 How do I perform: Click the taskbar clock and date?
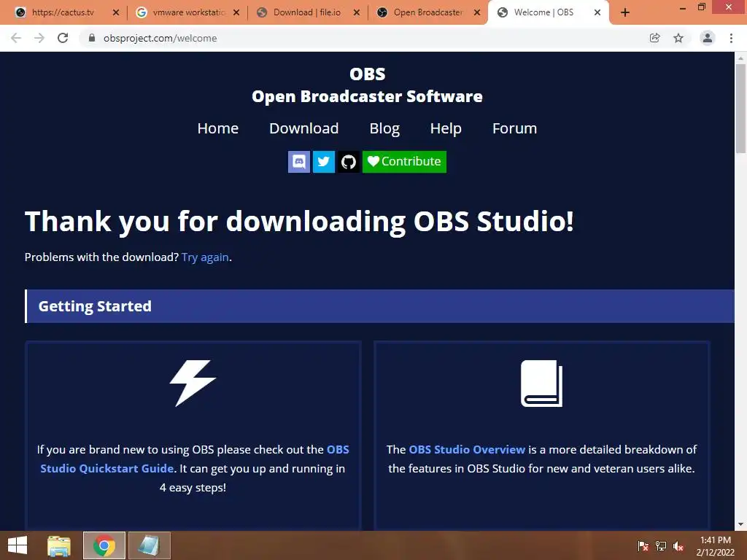point(715,546)
